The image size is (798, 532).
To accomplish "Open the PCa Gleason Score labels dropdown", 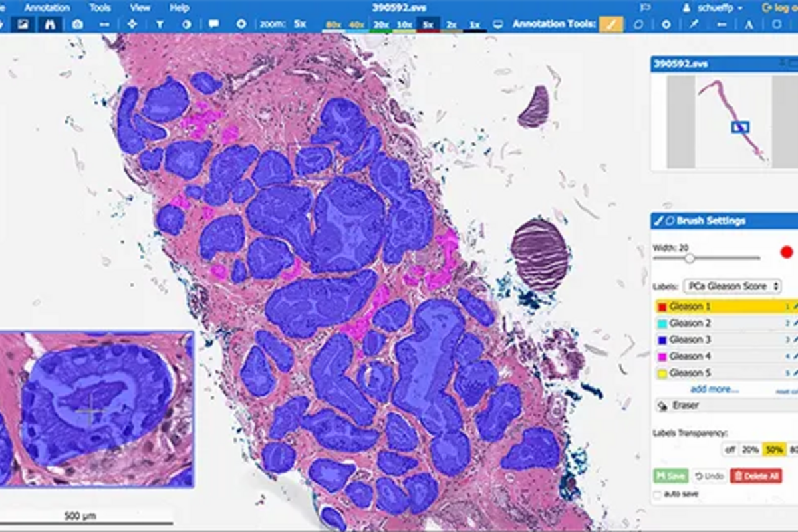I will point(731,286).
